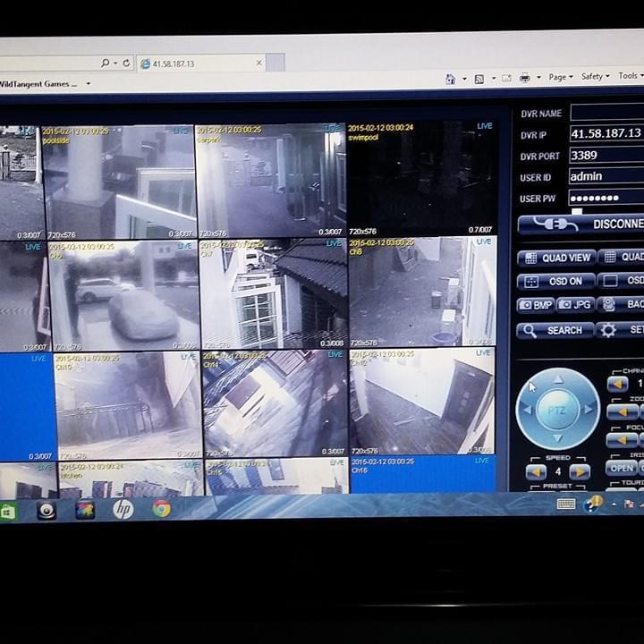Select the 41.58.187.13 browser tab

coord(199,64)
